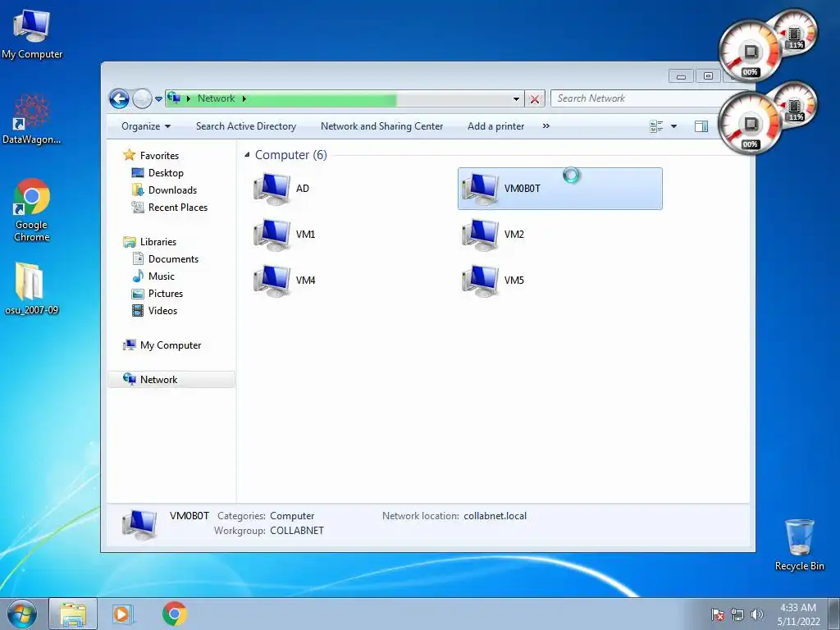Open the Windows Start menu
The image size is (840, 630).
[x=22, y=614]
